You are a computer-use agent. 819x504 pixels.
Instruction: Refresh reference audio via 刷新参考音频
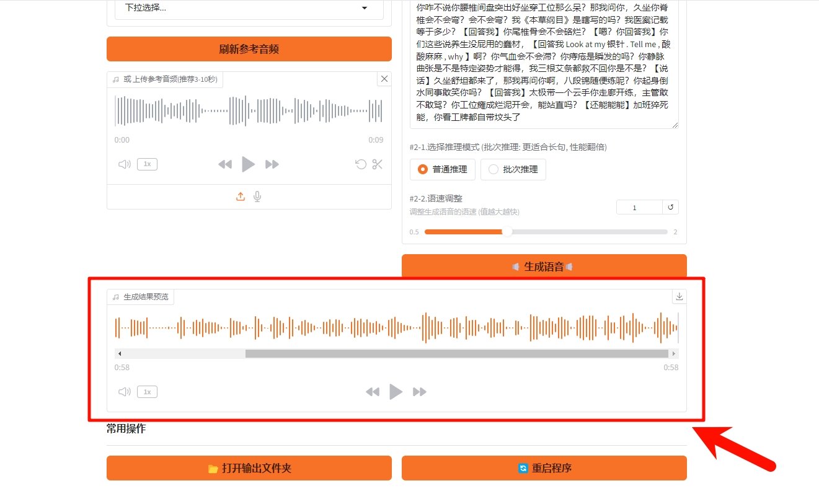249,48
